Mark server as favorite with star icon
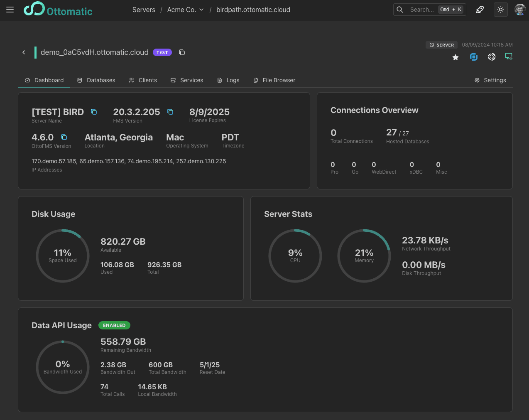529x420 pixels. pyautogui.click(x=456, y=57)
